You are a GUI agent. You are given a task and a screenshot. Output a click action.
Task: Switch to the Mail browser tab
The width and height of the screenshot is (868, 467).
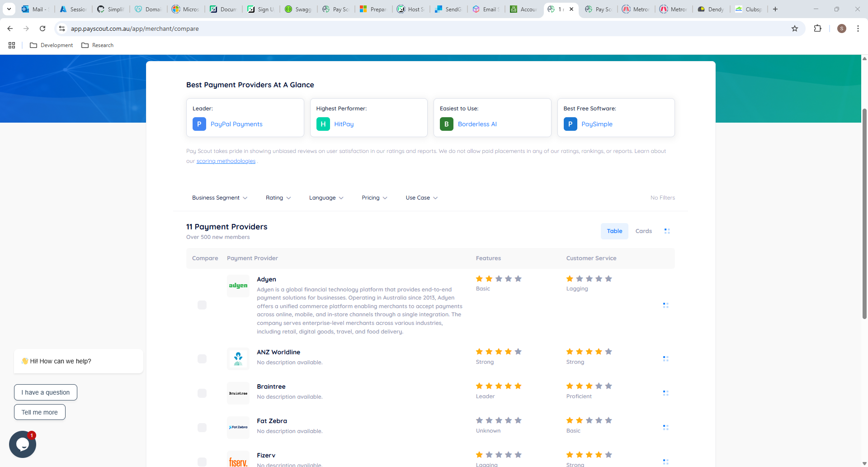(x=35, y=9)
